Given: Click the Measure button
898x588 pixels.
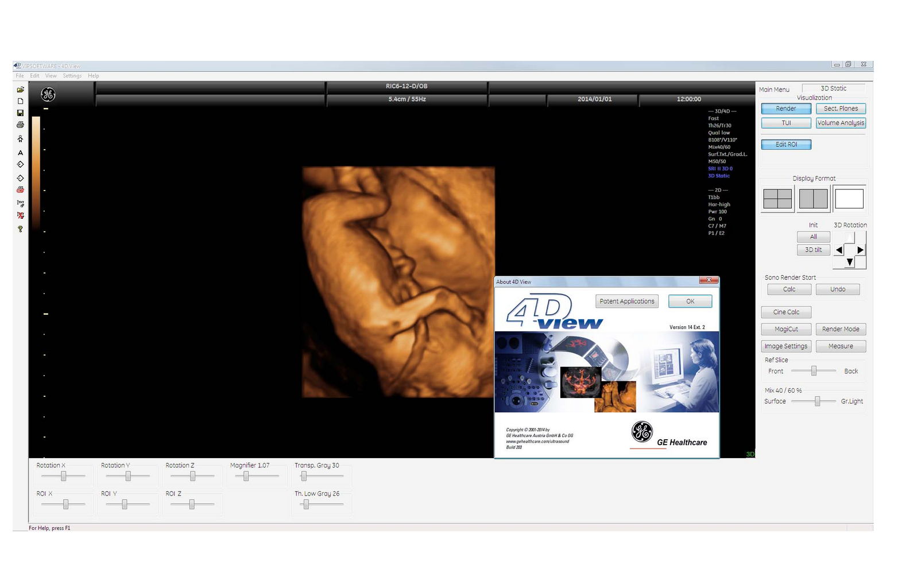Looking at the screenshot, I should click(841, 346).
